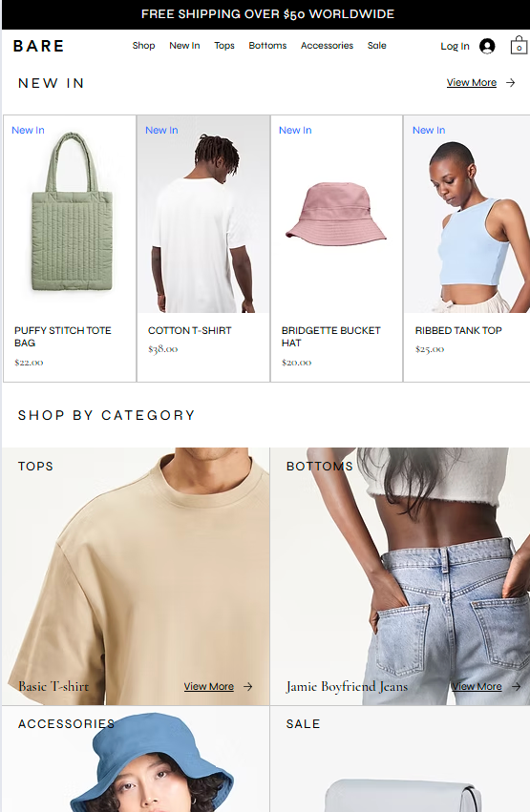Screen dimensions: 530x812
Task: Click the arrow next to Tops View More
Action: pos(248,687)
